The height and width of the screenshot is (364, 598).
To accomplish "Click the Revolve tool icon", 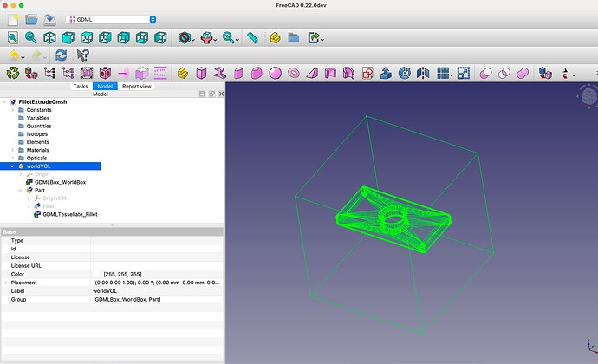I will (x=404, y=73).
